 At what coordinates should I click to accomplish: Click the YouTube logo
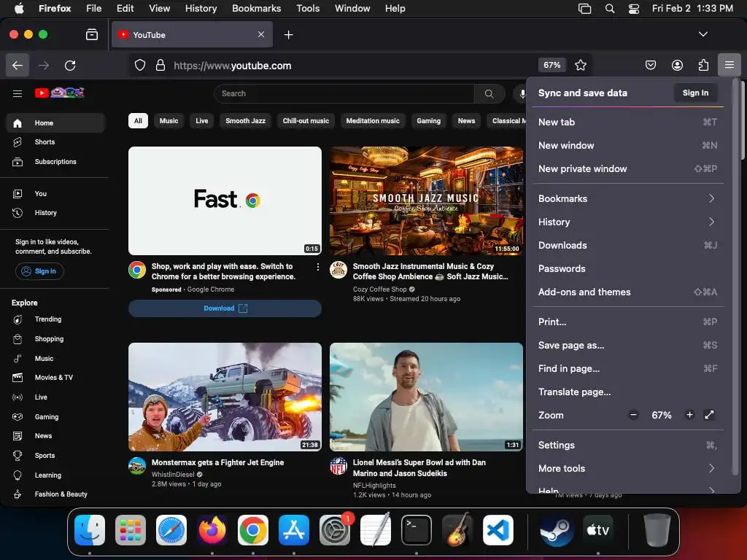(x=60, y=93)
